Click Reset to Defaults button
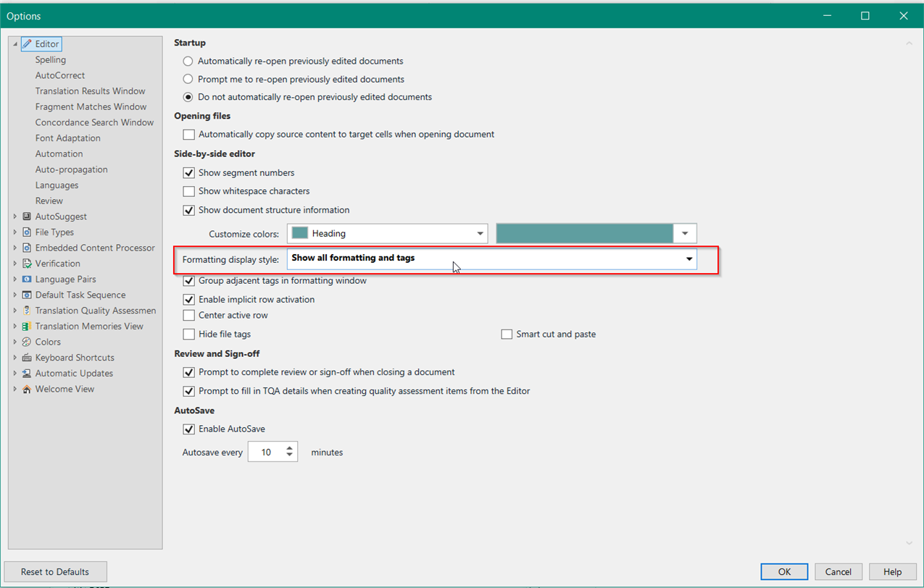 (55, 571)
